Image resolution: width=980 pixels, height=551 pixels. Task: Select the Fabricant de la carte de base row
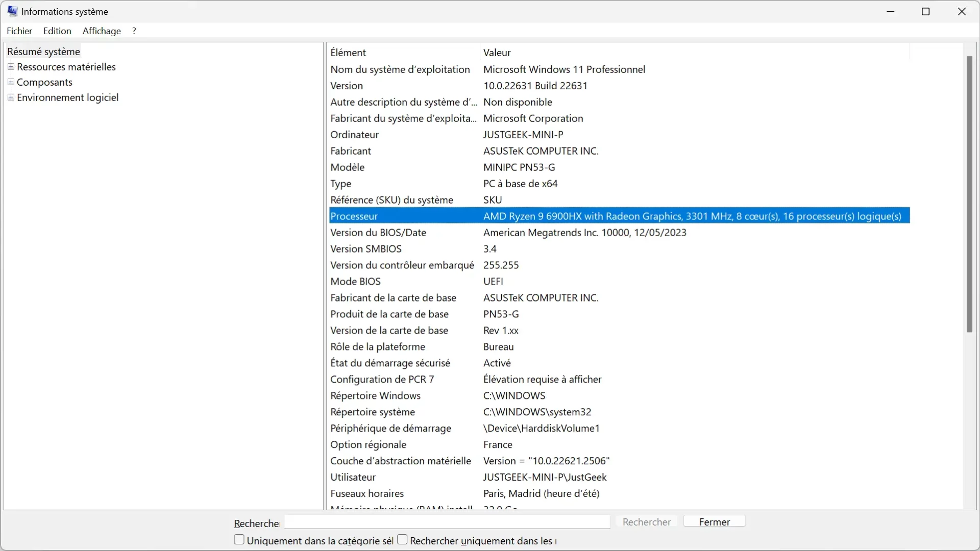(x=620, y=298)
